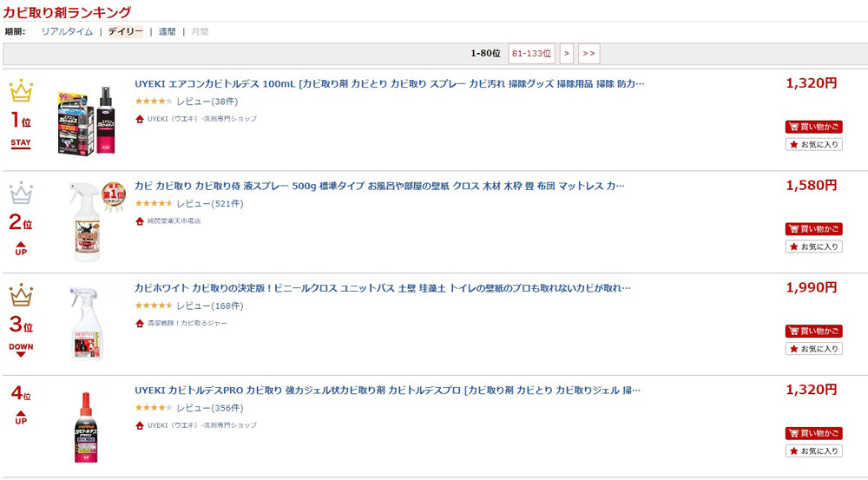This screenshot has width=868, height=480.
Task: Click the star rating for レビュー(168件)
Action: click(x=154, y=306)
